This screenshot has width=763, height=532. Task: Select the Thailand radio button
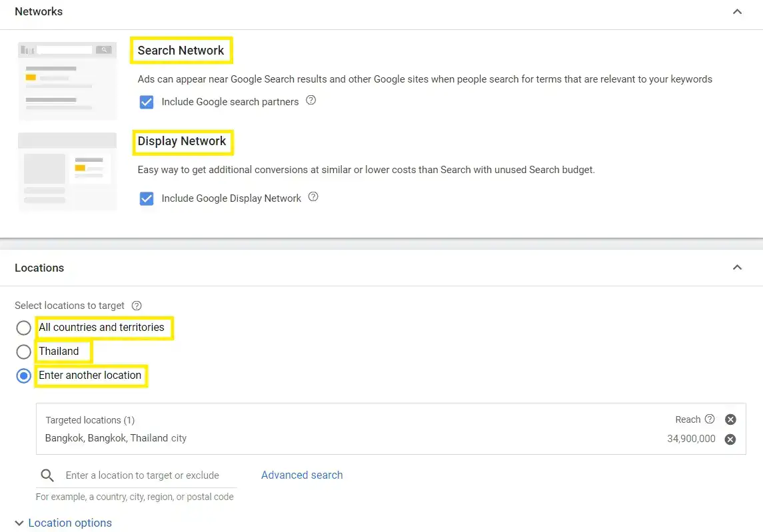point(24,352)
